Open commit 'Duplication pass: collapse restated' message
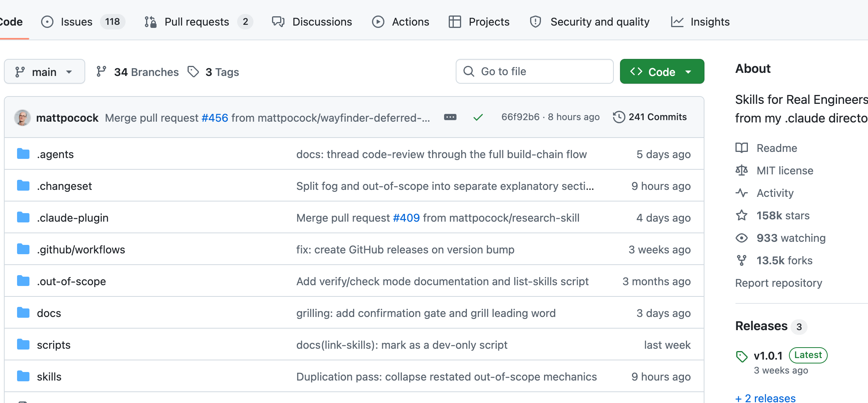The height and width of the screenshot is (403, 868). pos(447,377)
